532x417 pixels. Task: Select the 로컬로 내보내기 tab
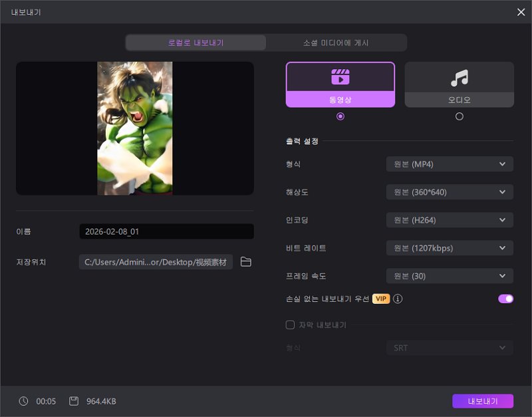pos(196,42)
